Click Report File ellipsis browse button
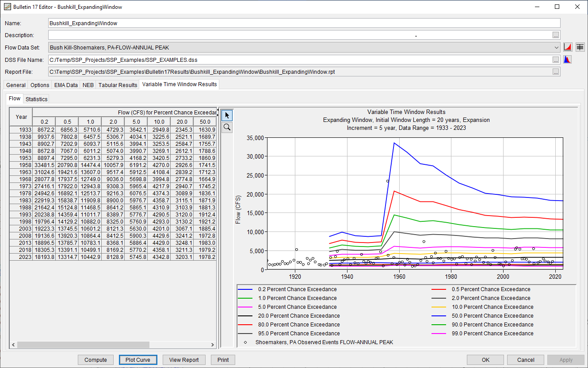This screenshot has height=368, width=588. pos(556,72)
